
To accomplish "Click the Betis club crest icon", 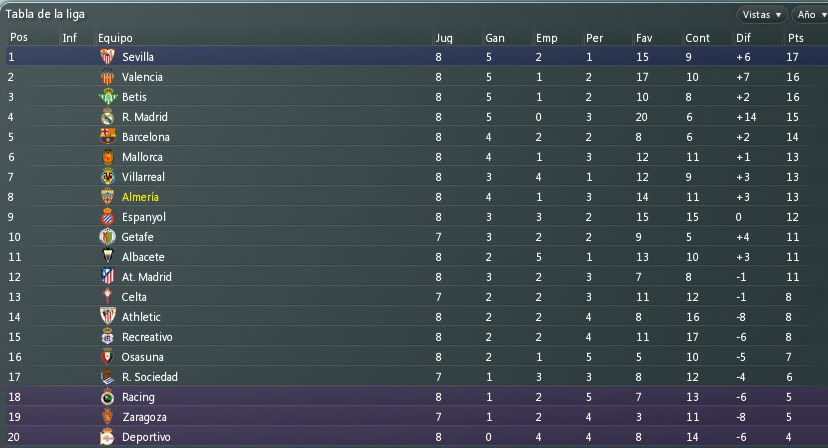I will click(x=108, y=97).
